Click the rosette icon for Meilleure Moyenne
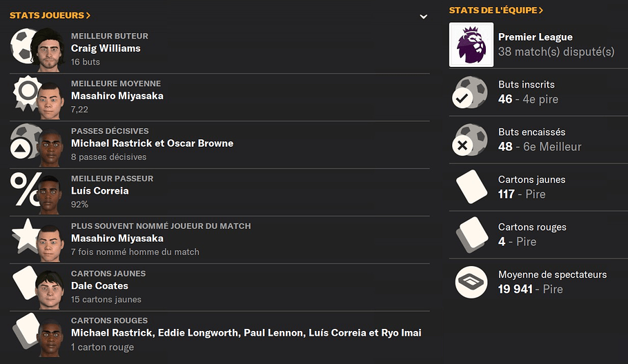Image resolution: width=628 pixels, height=364 pixels. point(26,93)
